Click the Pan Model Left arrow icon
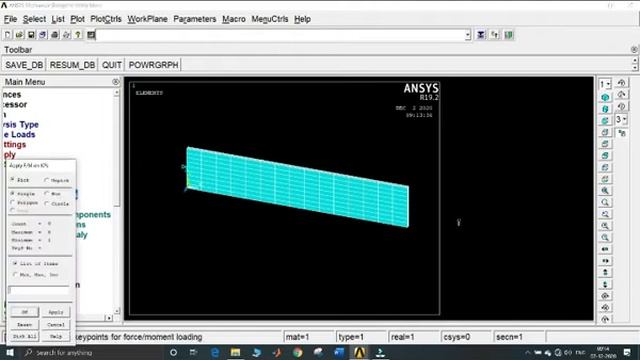This screenshot has height=360, width=640. pyautogui.click(x=605, y=249)
